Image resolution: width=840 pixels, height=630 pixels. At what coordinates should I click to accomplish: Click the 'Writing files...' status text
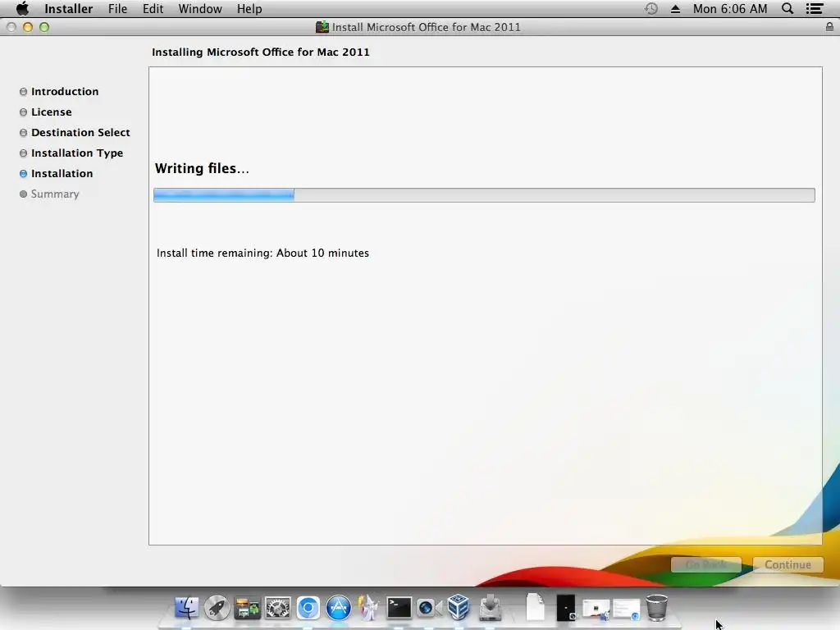pos(202,168)
